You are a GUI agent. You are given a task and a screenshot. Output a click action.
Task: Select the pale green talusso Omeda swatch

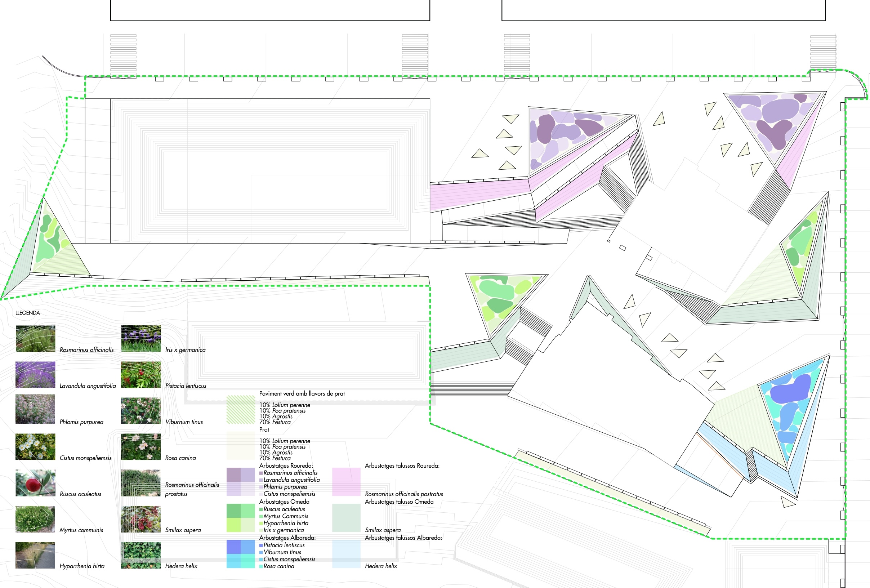coord(346,518)
